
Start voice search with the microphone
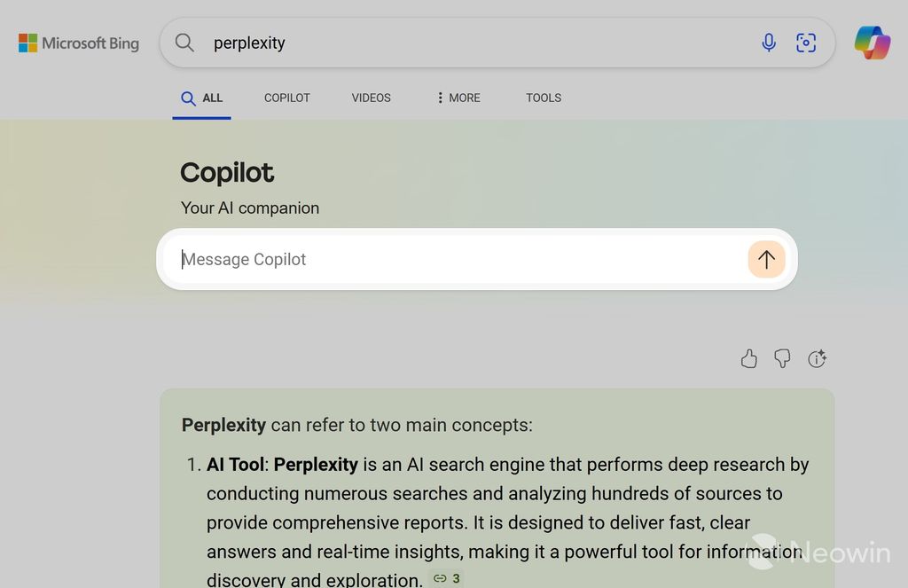(x=769, y=43)
